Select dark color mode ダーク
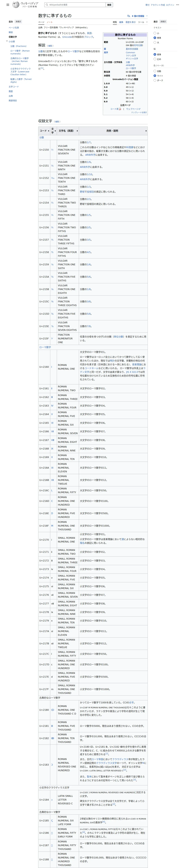 [x=155, y=80]
